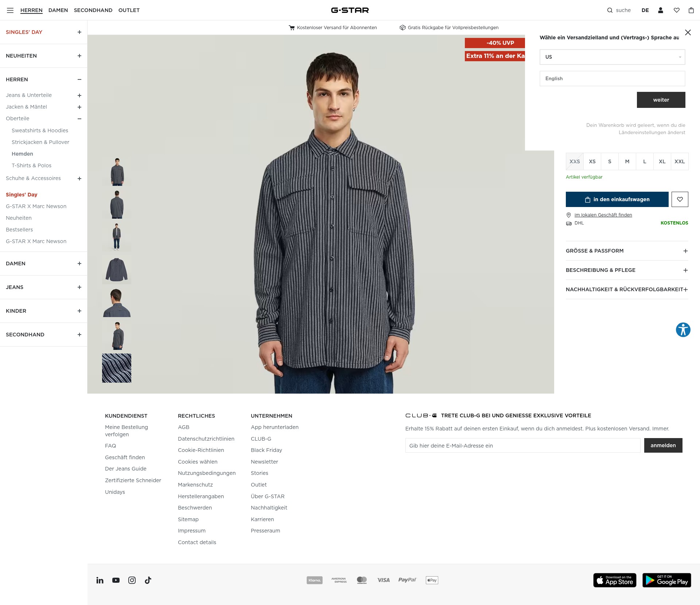Open the hamburger menu icon
The width and height of the screenshot is (700, 605).
tap(10, 10)
